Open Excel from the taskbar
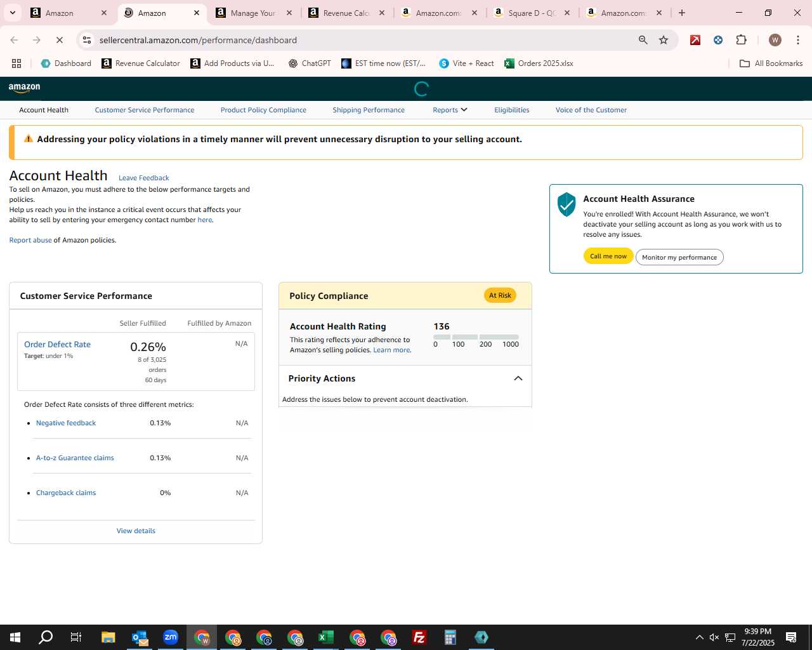Image resolution: width=812 pixels, height=650 pixels. tap(326, 637)
